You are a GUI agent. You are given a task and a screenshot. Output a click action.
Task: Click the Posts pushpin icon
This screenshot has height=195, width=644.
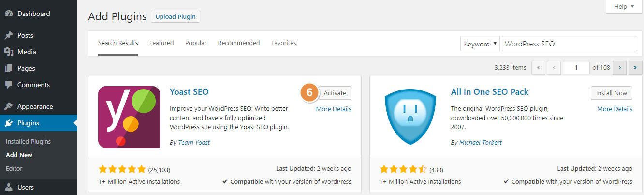point(8,35)
